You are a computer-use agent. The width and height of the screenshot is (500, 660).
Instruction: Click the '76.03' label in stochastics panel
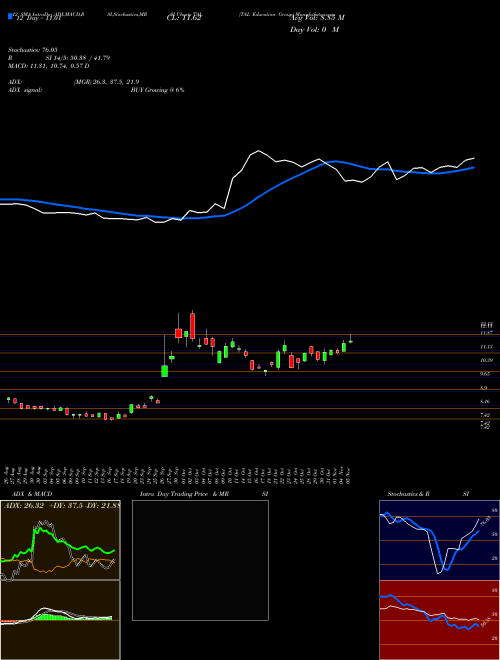coord(484,522)
